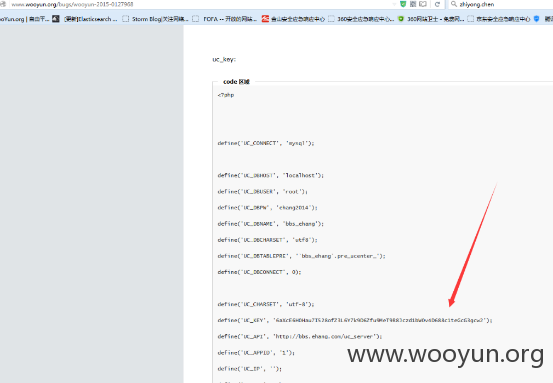Click the wooyun.org address bar URL
The width and height of the screenshot is (553, 383).
[x=72, y=5]
